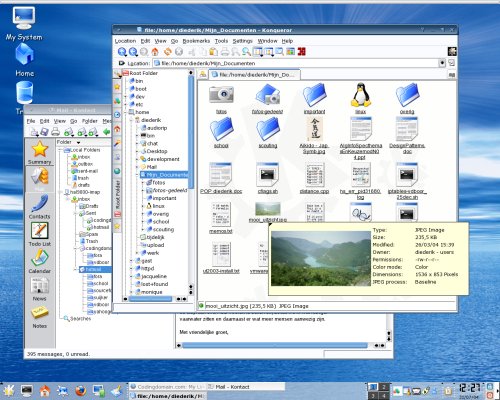Viewport: 500px width, 400px height.
Task: Click the Print icon in Kontact toolbar
Action: [55, 132]
